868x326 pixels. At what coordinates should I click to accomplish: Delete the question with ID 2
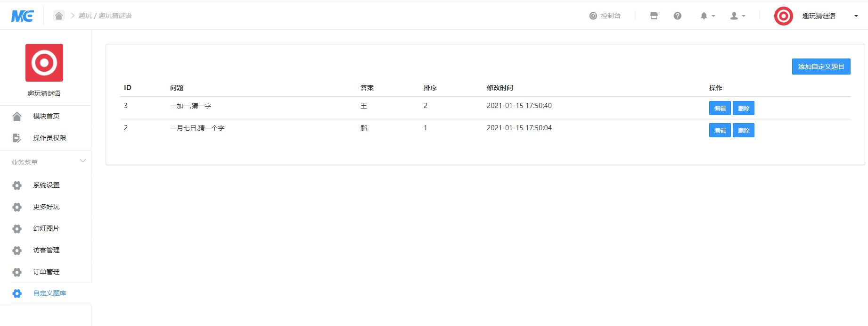click(x=743, y=130)
